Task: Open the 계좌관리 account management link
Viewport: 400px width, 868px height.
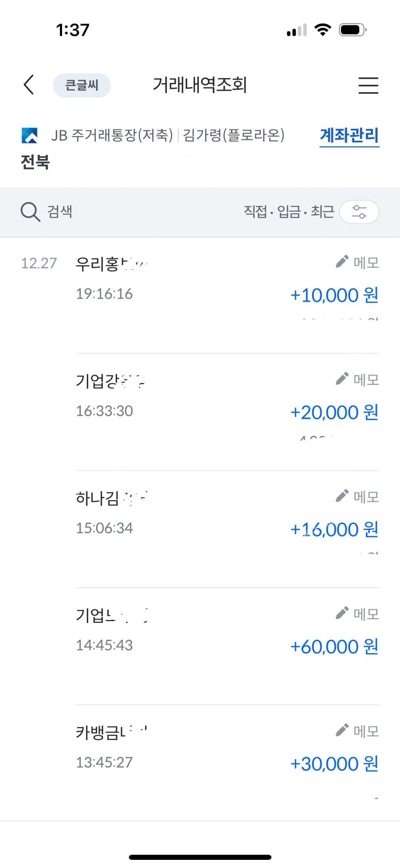Action: tap(349, 136)
